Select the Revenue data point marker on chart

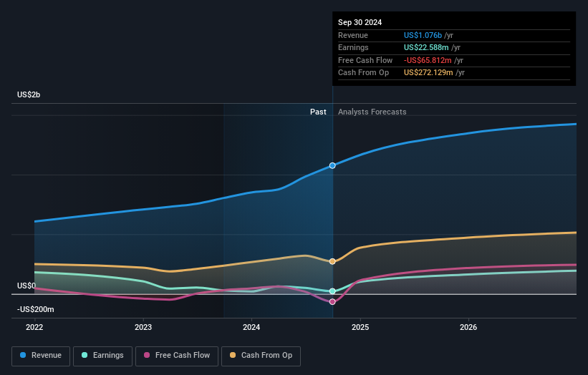click(x=332, y=165)
